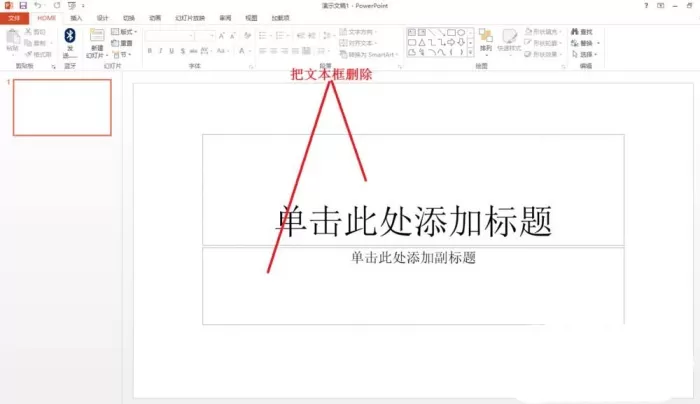Click the Ribbon Display Options icon
Image resolution: width=700 pixels, height=404 pixels.
pyautogui.click(x=661, y=5)
